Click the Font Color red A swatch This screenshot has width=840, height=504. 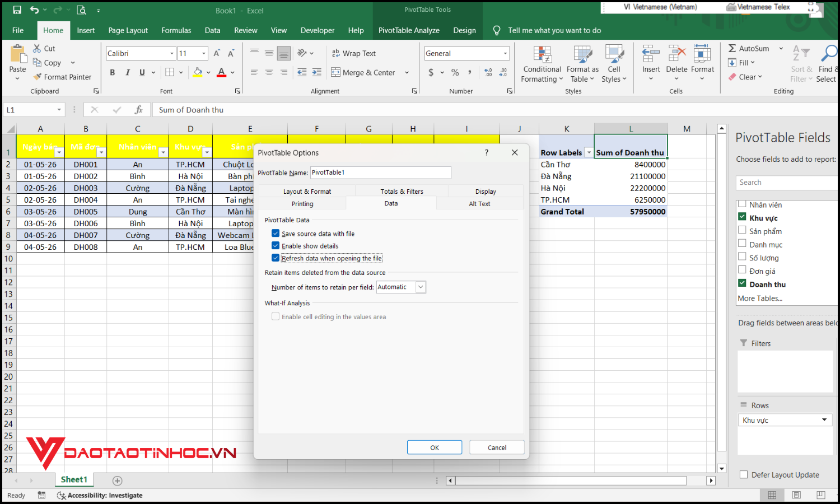coord(221,72)
